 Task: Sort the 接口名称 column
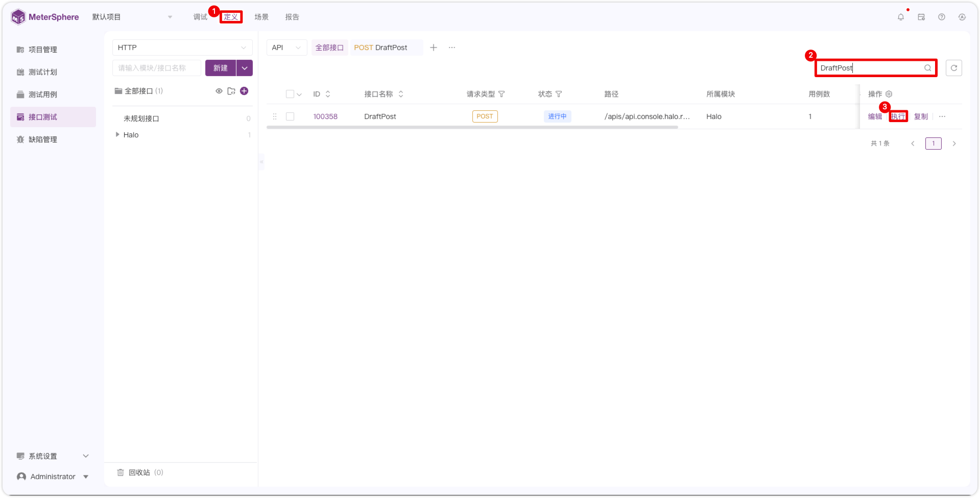(x=401, y=94)
